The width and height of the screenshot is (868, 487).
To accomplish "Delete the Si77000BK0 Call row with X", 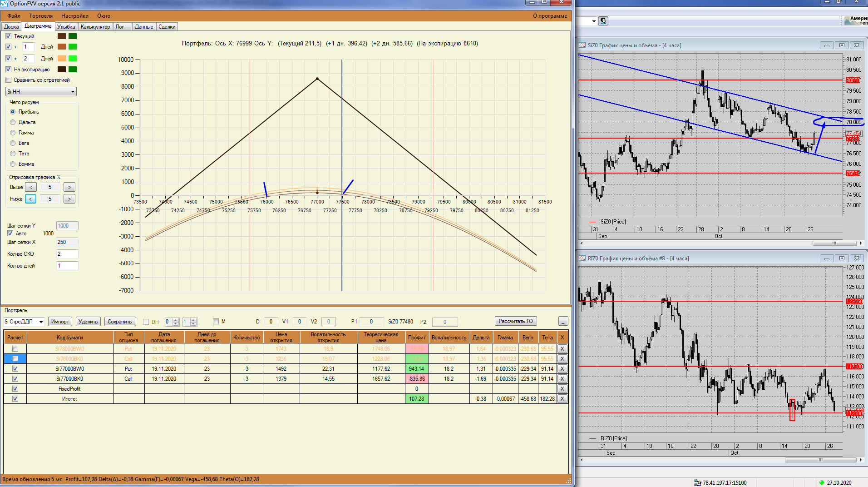I will [562, 379].
